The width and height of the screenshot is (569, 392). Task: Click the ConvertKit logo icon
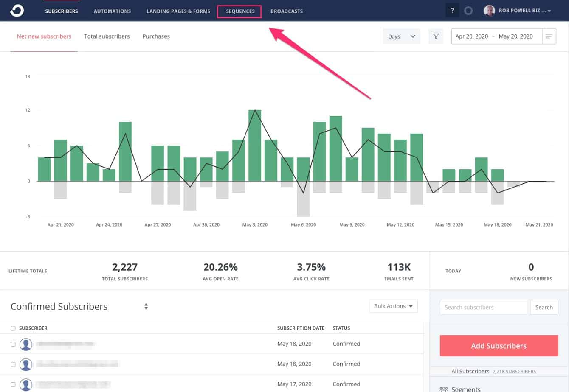pyautogui.click(x=17, y=11)
